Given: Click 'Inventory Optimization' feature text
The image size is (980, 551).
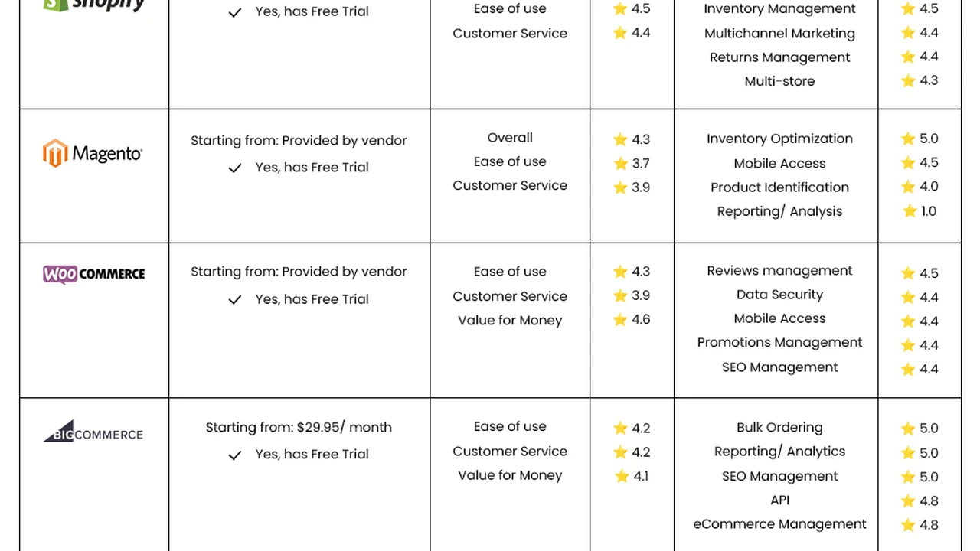Looking at the screenshot, I should 779,139.
